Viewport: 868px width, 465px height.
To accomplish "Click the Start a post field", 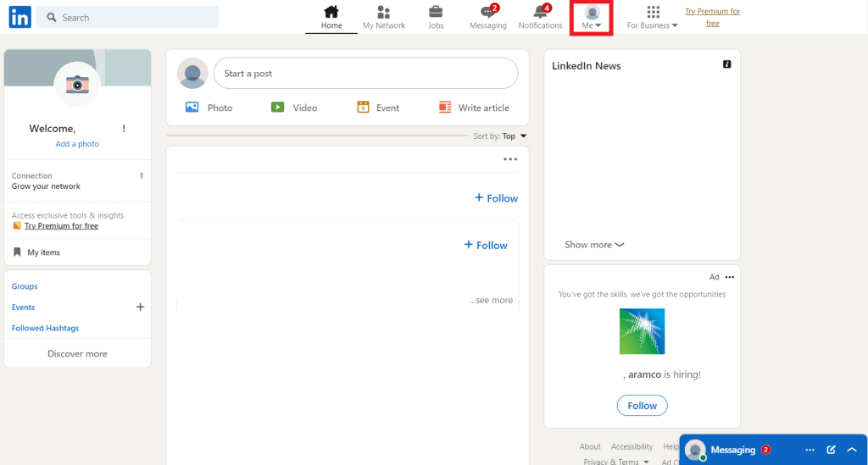I will [366, 74].
